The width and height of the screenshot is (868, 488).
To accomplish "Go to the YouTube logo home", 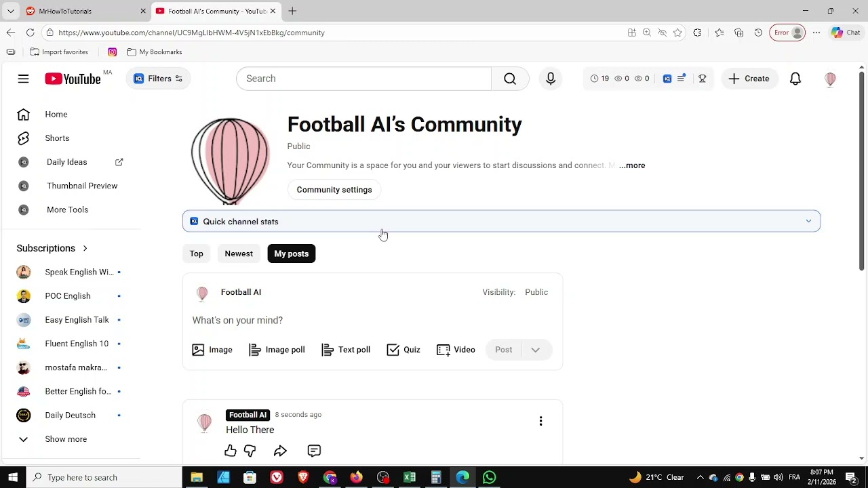I will (73, 79).
